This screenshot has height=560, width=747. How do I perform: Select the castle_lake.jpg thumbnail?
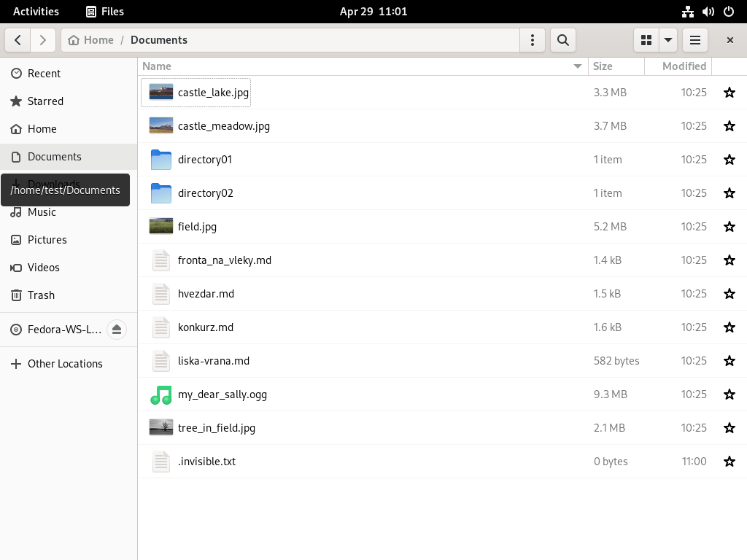point(161,92)
